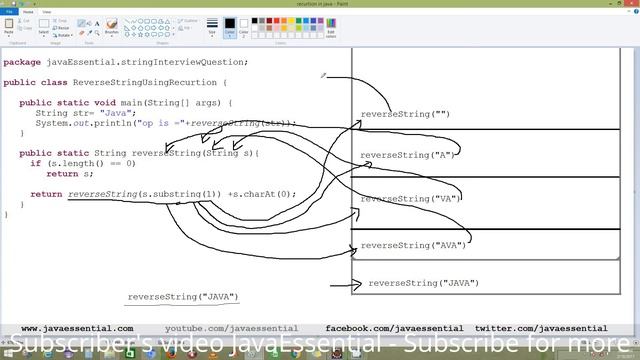Select the Fill with color bucket tool
This screenshot has height=360, width=640.
(x=89, y=23)
